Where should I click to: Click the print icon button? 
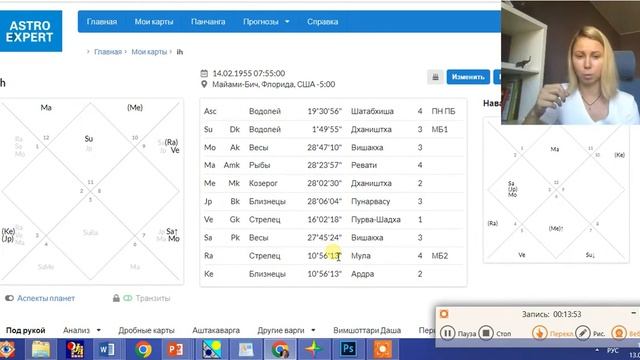tap(435, 77)
